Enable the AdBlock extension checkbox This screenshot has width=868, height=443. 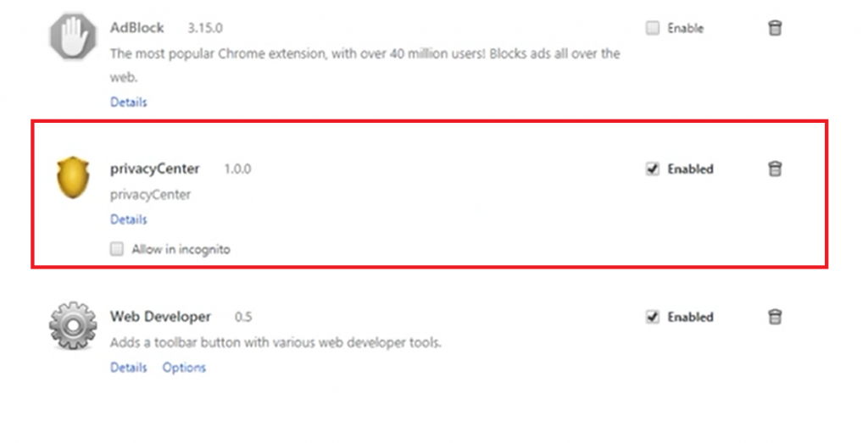click(652, 28)
